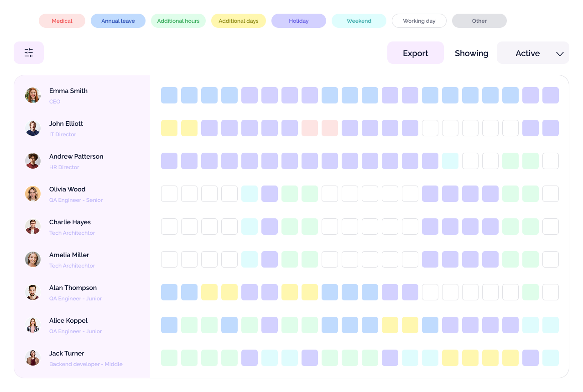Click the chevron arrow beside Active
This screenshot has width=583, height=392.
560,54
